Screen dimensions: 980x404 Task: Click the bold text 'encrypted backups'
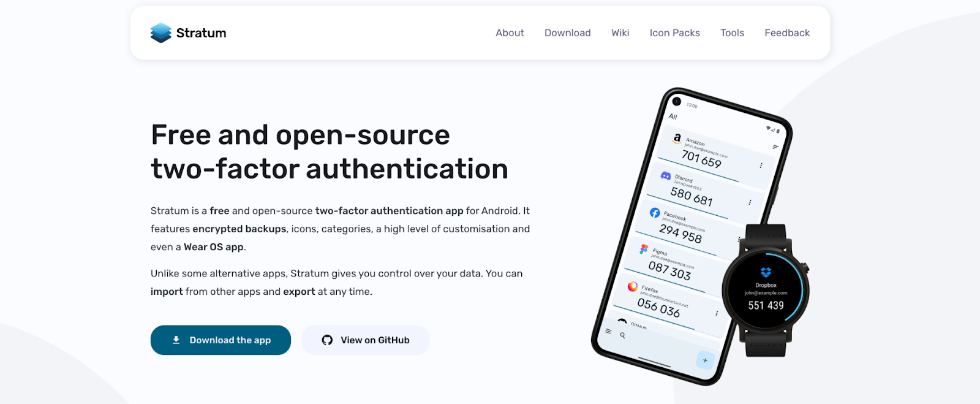click(239, 229)
